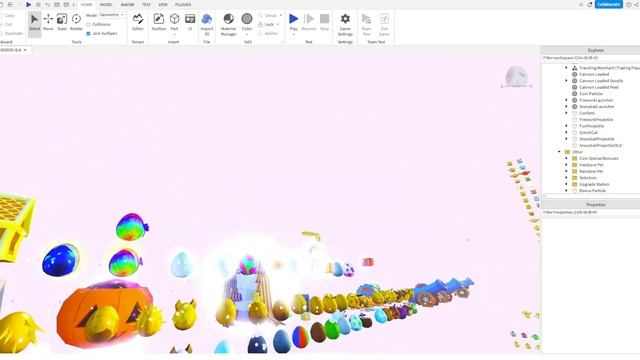
Task: Click the Collaborate button
Action: pos(609,4)
